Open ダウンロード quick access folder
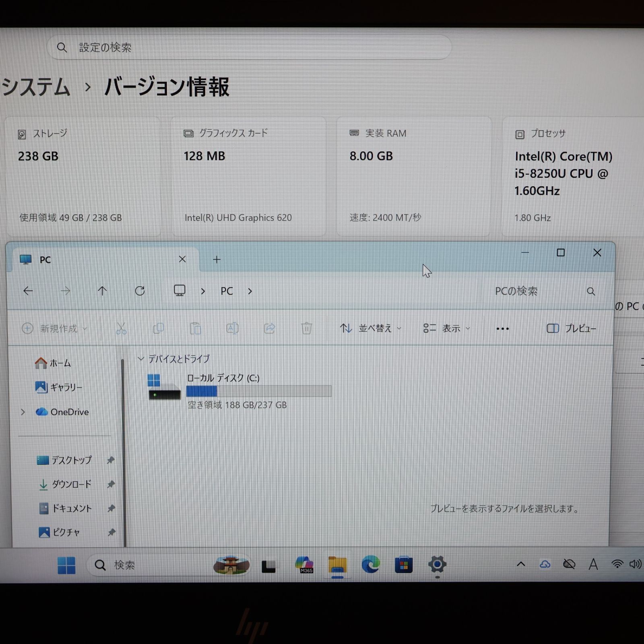Image resolution: width=644 pixels, height=644 pixels. coord(64,484)
